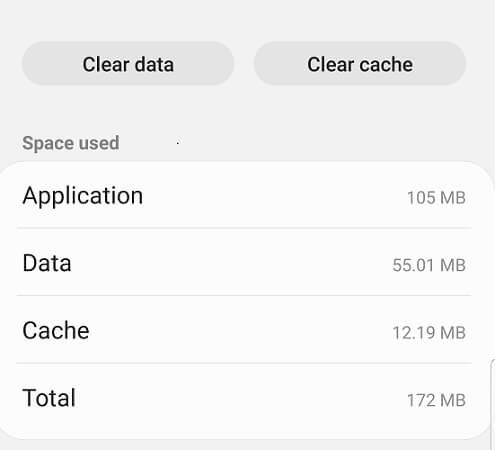Tap the Clear cache button
Screen dimensions: 495x450
pos(360,63)
